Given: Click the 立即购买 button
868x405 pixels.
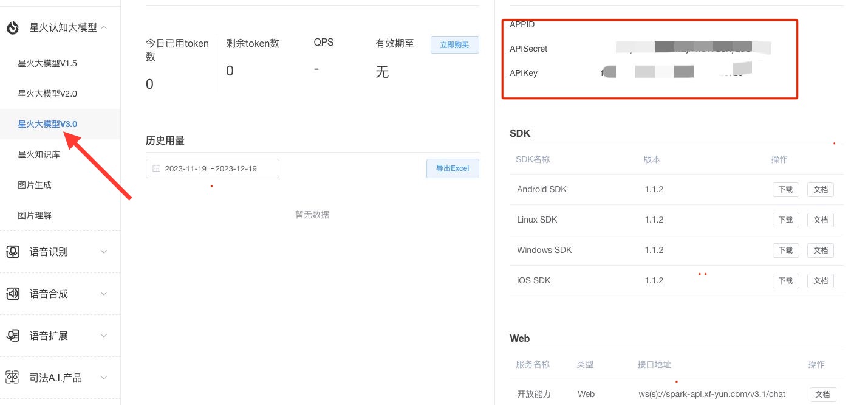Looking at the screenshot, I should tap(455, 45).
